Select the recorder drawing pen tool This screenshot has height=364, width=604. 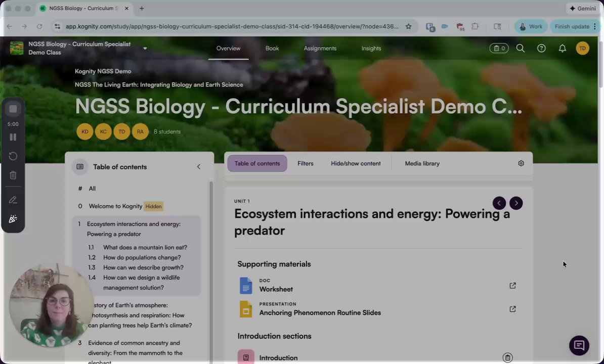coord(13,200)
